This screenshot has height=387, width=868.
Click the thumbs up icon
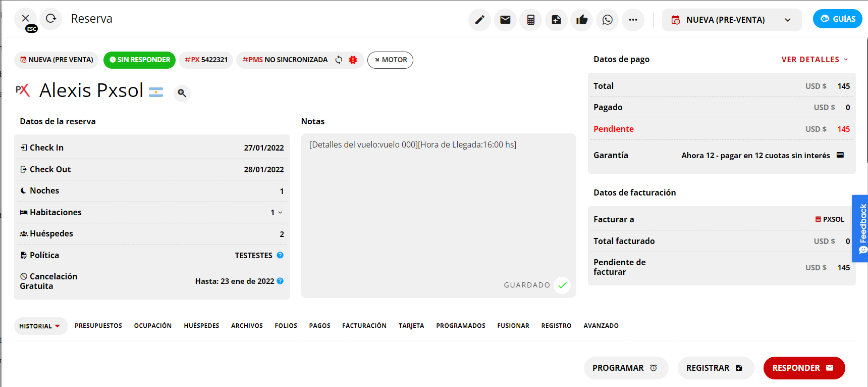point(582,20)
